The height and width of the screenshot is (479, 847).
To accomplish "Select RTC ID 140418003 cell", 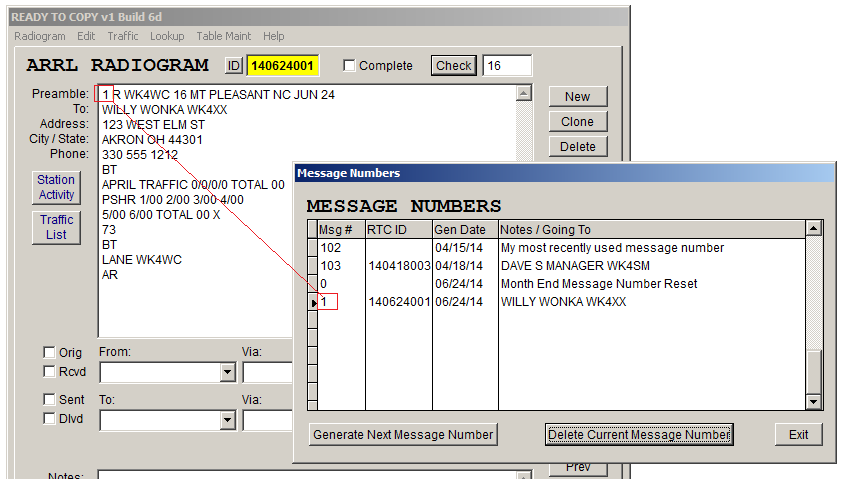I will click(399, 266).
